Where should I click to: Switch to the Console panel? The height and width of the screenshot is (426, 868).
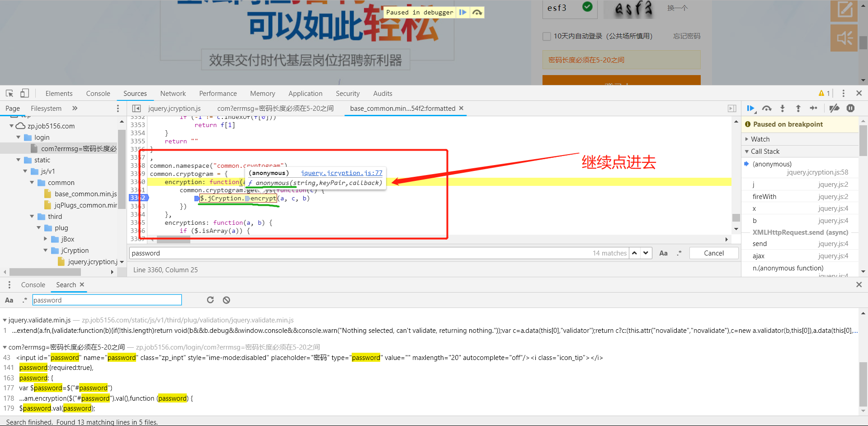[x=98, y=94]
